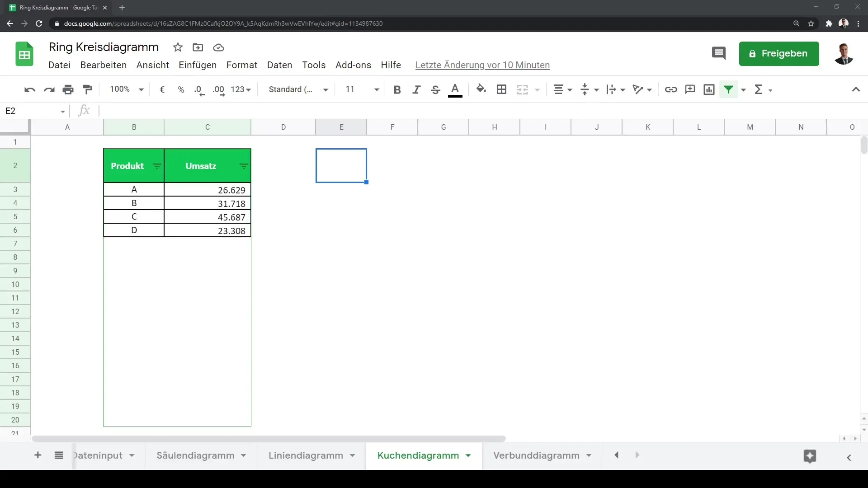Viewport: 868px width, 488px height.
Task: Switch to the Säulendiagramm tab
Action: tap(195, 455)
